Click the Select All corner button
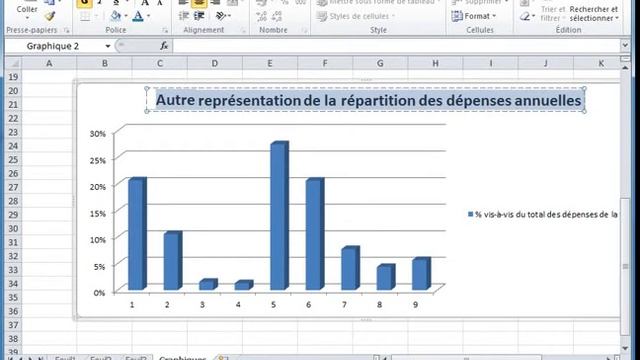This screenshot has height=360, width=640. 13,63
